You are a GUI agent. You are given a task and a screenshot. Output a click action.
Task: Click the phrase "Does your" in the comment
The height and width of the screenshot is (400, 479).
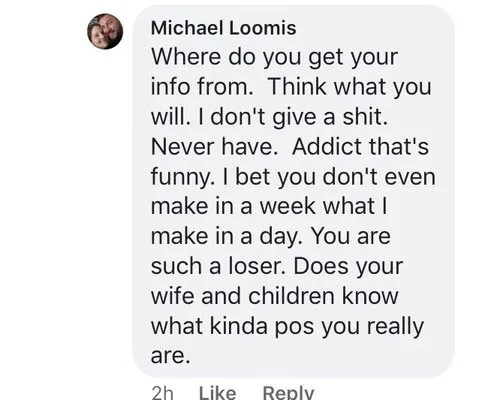tap(348, 267)
